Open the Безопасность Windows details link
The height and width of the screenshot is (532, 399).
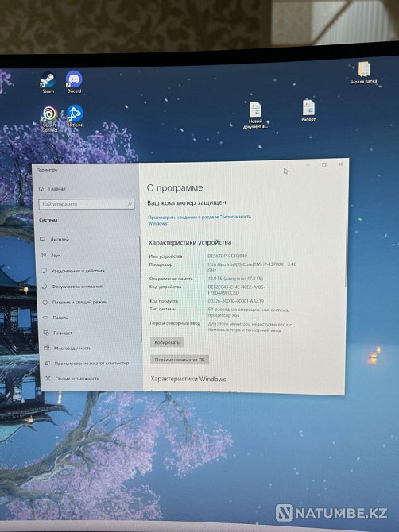(x=199, y=220)
